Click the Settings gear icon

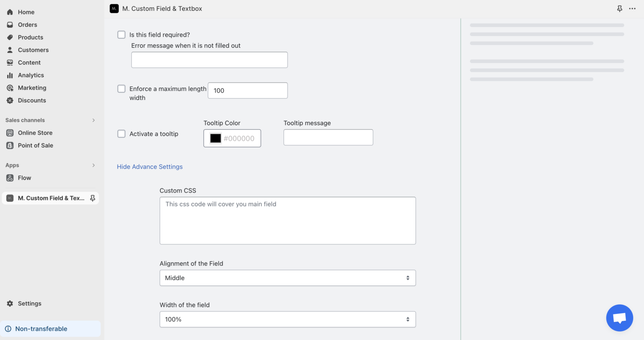pyautogui.click(x=10, y=303)
